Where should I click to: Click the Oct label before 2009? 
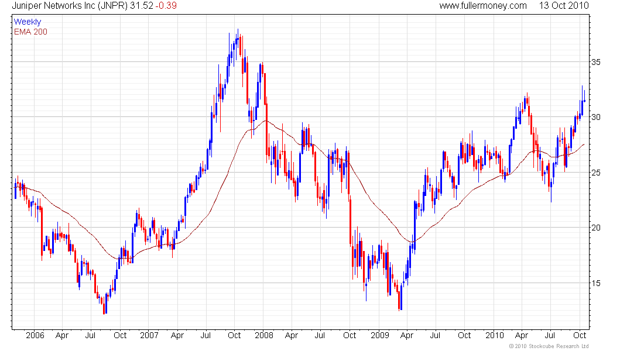[x=350, y=335]
